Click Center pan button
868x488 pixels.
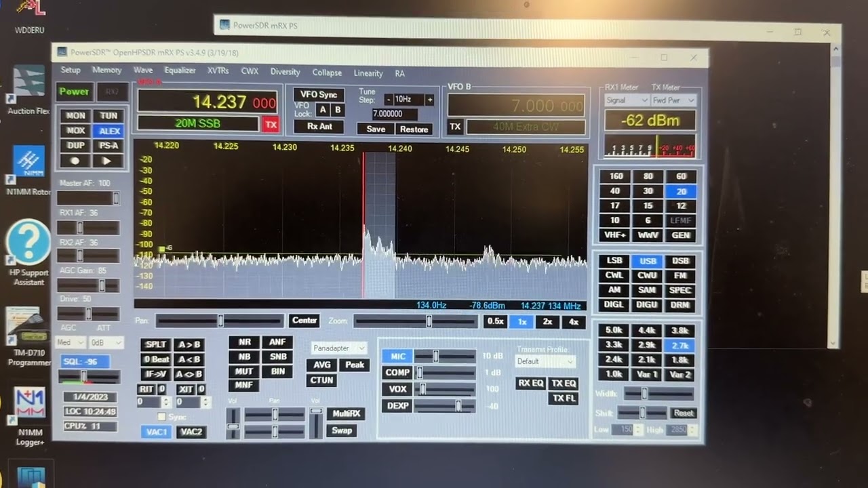coord(304,321)
